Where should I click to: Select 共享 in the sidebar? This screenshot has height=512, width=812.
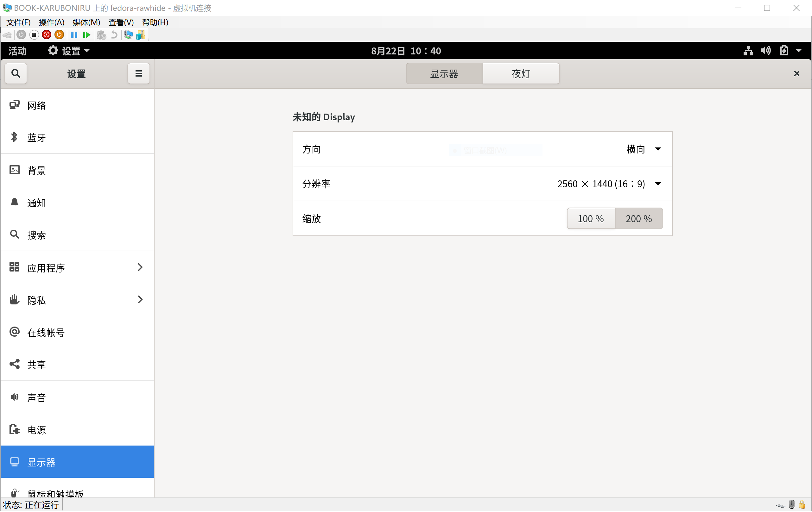pos(77,365)
